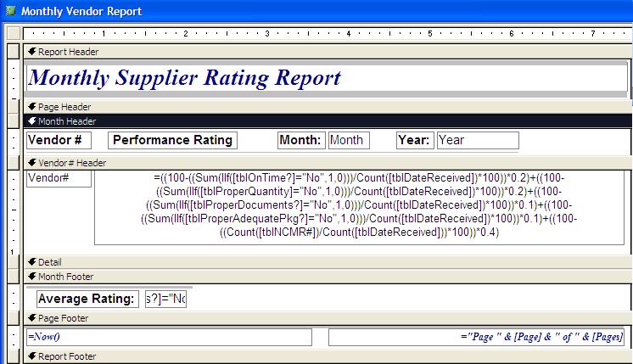Select the Month Footer section bar
This screenshot has height=364, width=633.
328,277
